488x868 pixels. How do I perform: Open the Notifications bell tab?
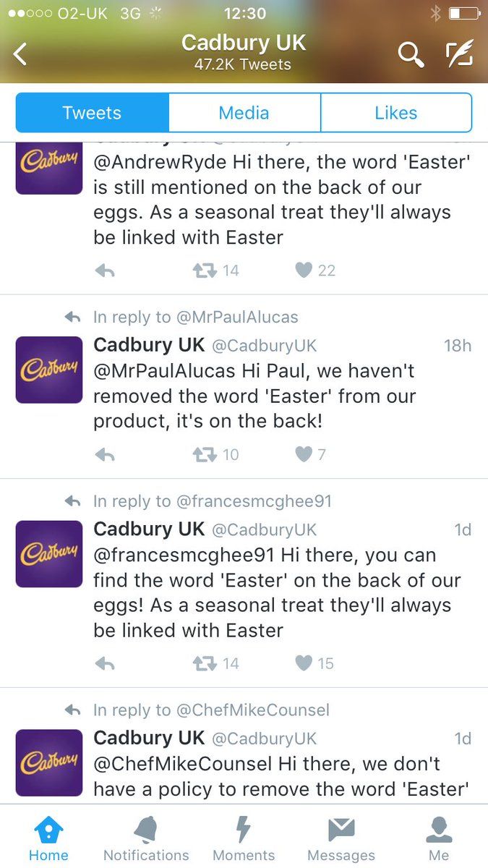coord(146,839)
